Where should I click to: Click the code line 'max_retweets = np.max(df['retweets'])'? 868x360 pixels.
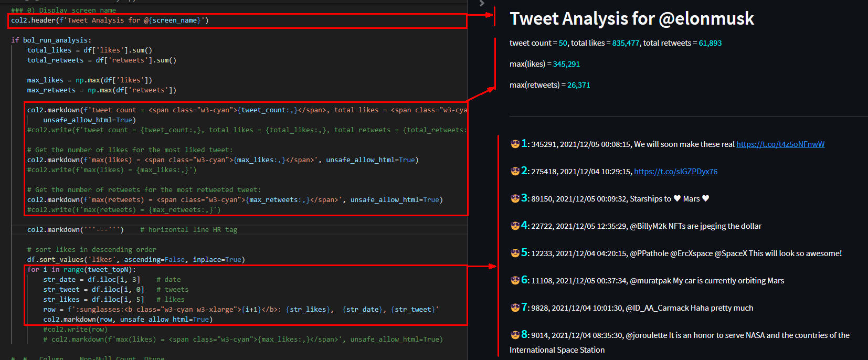coord(102,90)
